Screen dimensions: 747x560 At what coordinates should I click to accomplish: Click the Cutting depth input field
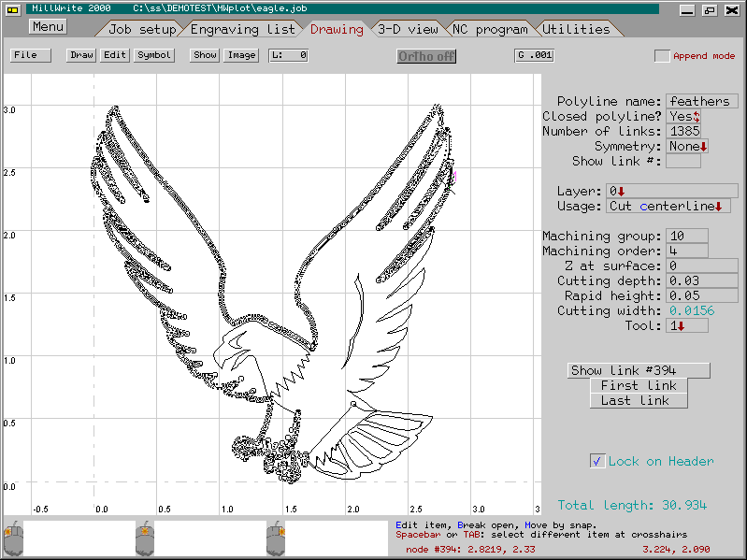pos(701,280)
